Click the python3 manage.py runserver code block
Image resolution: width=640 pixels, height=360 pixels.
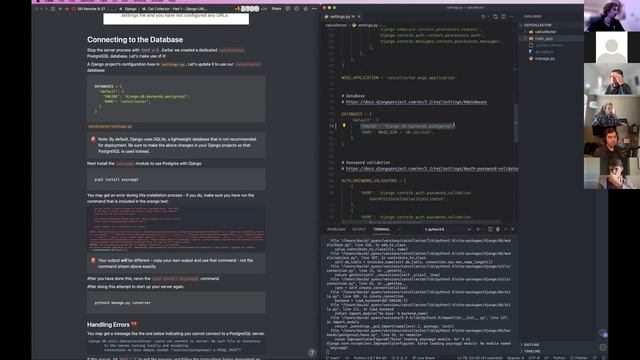point(176,302)
